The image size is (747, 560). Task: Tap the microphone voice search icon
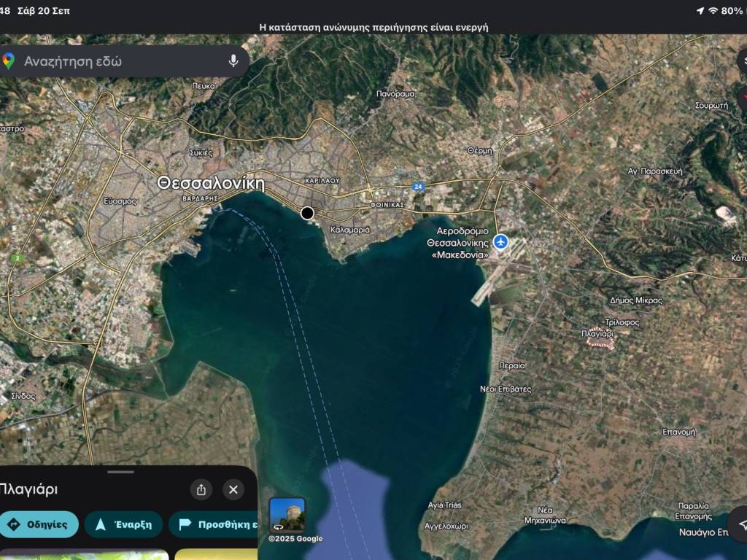[233, 61]
